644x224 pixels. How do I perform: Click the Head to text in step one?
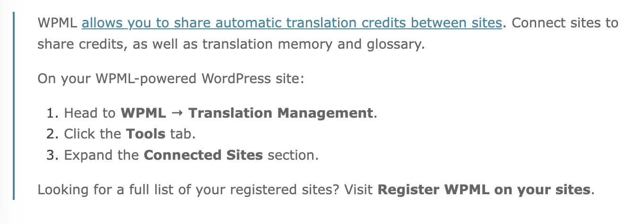90,113
